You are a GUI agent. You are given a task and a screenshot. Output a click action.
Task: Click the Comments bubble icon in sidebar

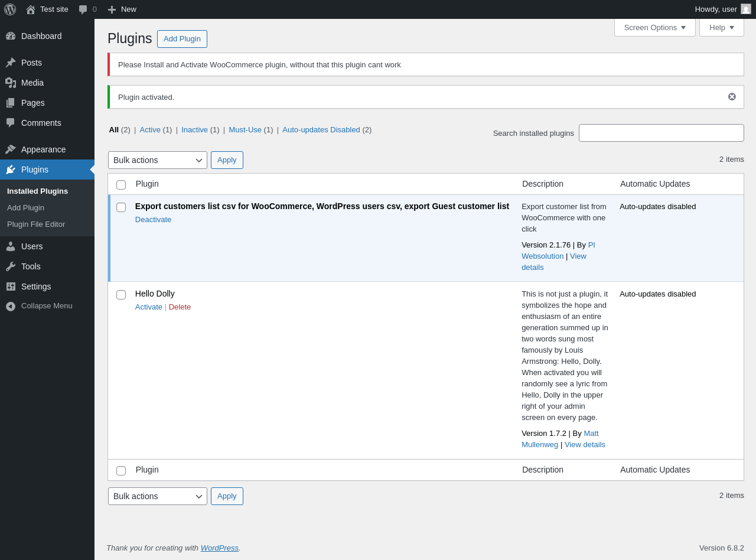[x=11, y=123]
